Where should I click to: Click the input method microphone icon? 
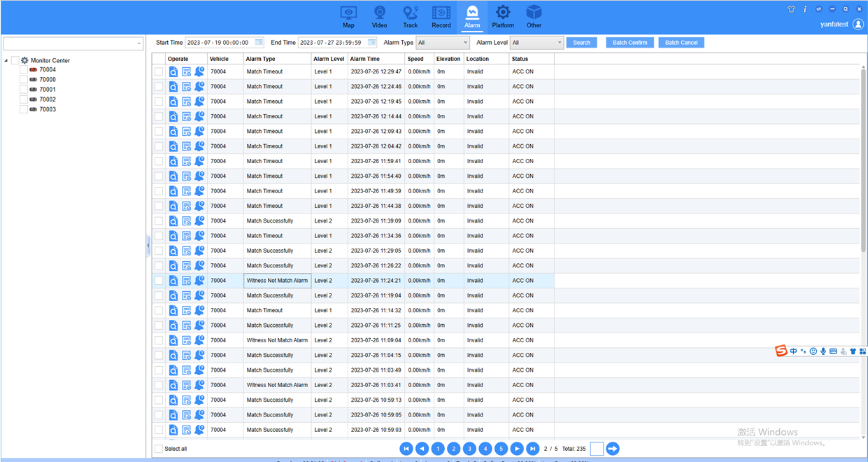click(823, 351)
